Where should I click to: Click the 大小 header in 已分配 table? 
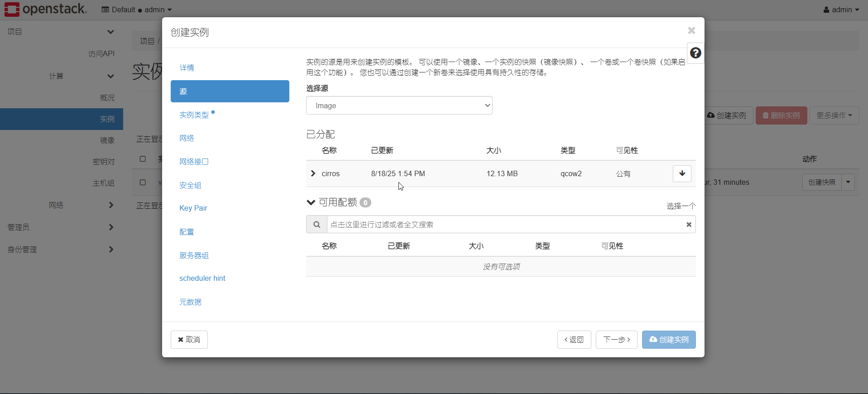click(494, 150)
